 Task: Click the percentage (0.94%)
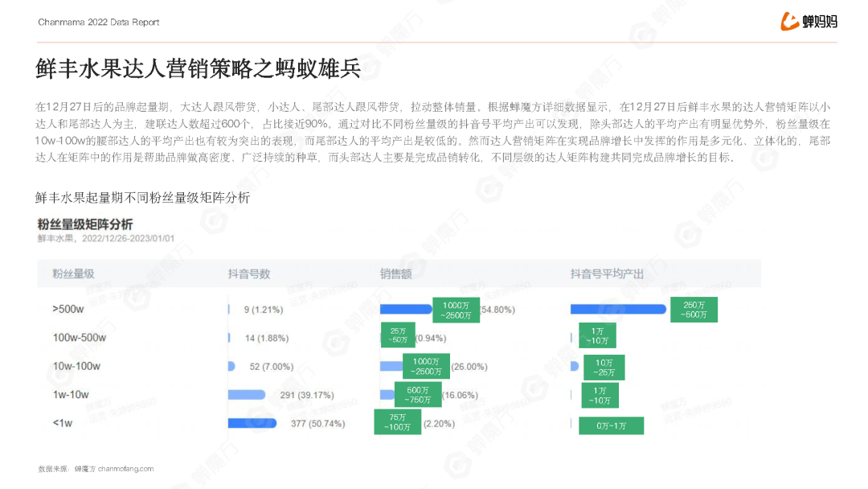tap(431, 338)
